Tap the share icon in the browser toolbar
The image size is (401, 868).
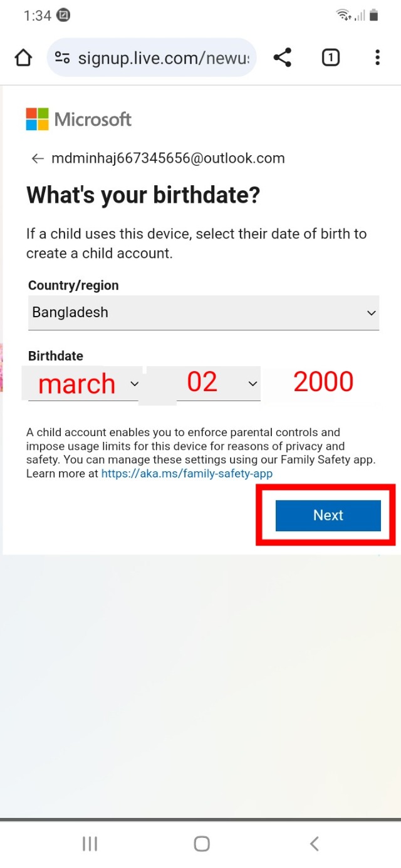(x=283, y=57)
